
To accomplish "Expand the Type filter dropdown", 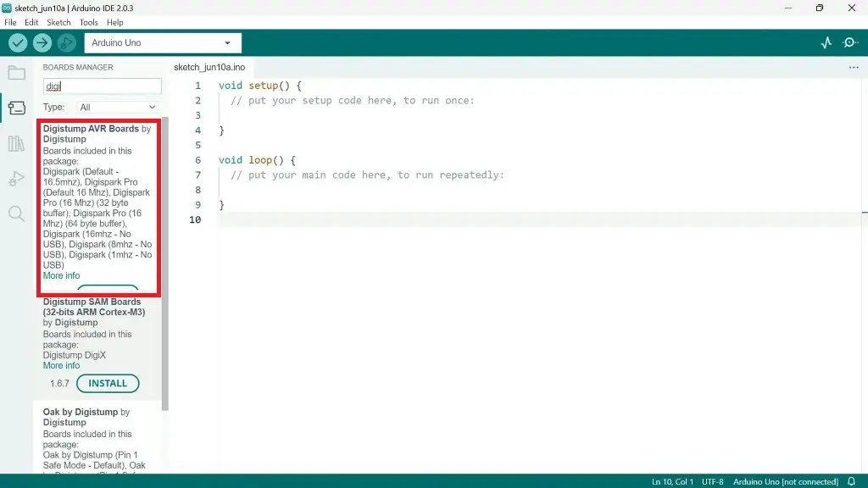I will pos(117,108).
